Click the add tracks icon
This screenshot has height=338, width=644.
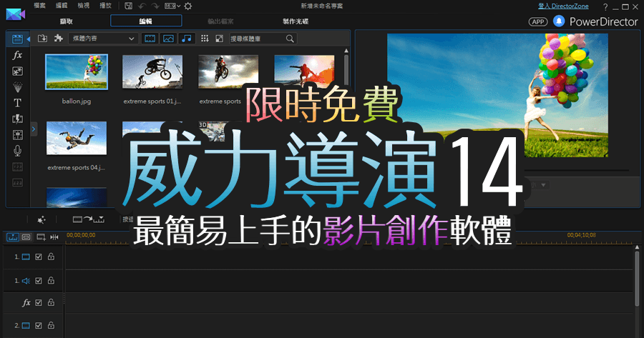click(41, 237)
